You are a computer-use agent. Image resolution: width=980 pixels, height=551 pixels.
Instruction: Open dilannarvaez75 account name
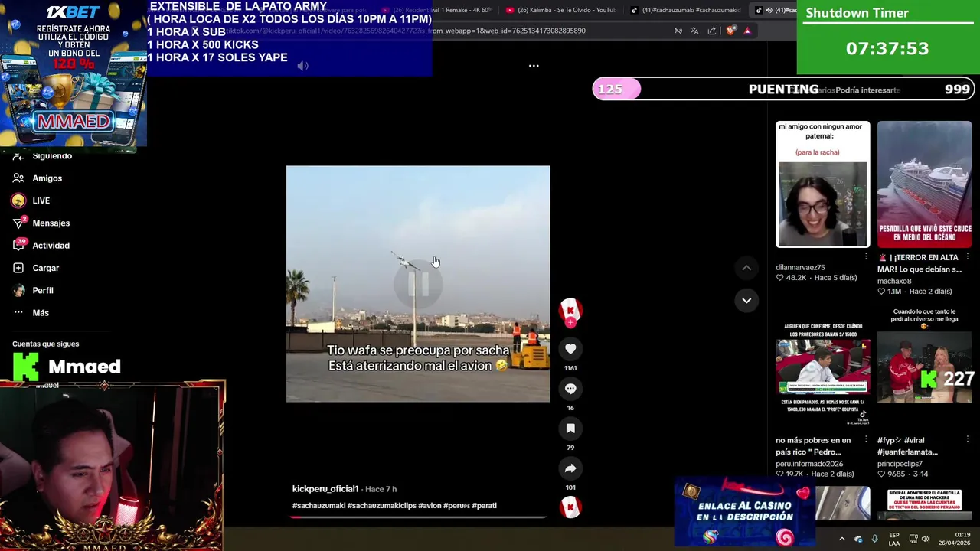coord(800,267)
